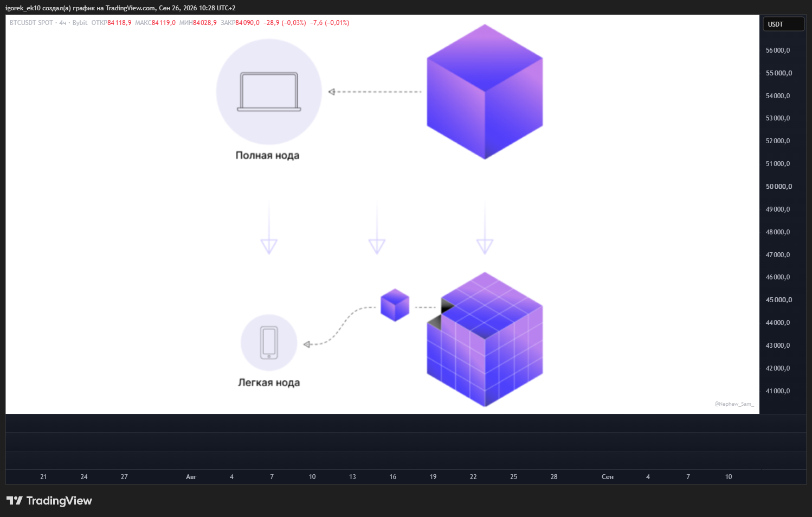Click date 21 on the time axis
Screen dimensions: 812x517
point(43,477)
